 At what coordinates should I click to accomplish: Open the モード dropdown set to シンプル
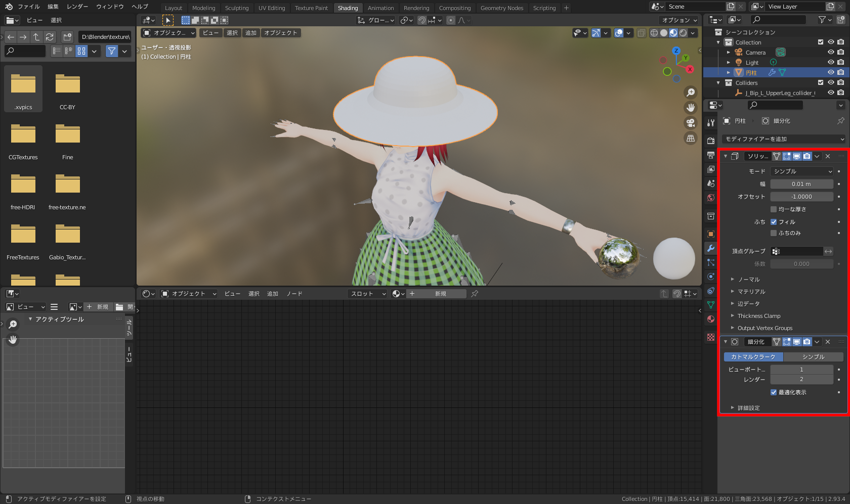pyautogui.click(x=801, y=171)
